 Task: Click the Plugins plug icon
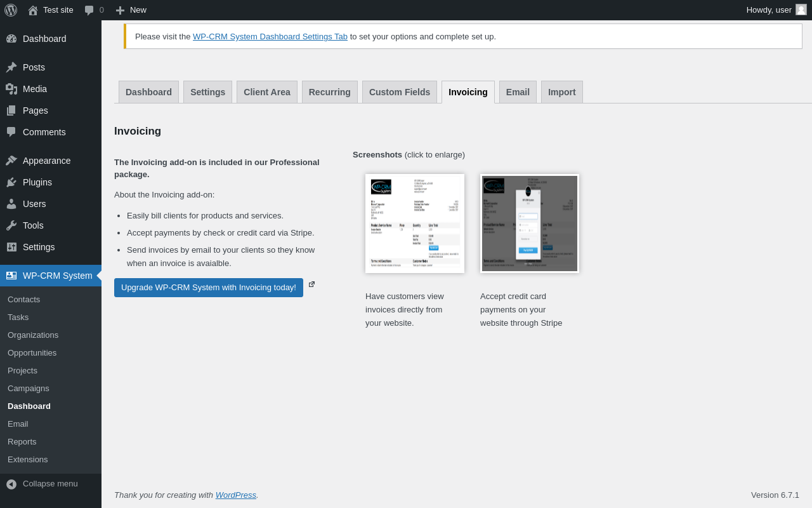point(11,182)
